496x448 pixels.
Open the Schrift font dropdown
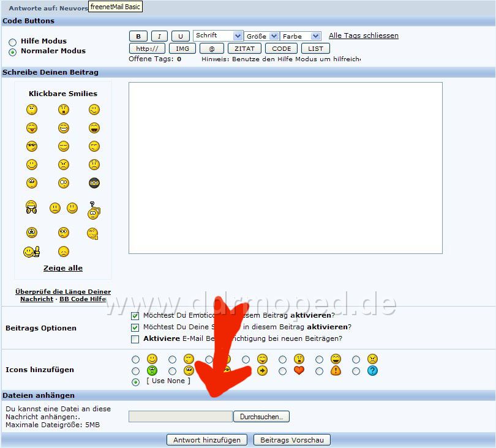point(218,35)
